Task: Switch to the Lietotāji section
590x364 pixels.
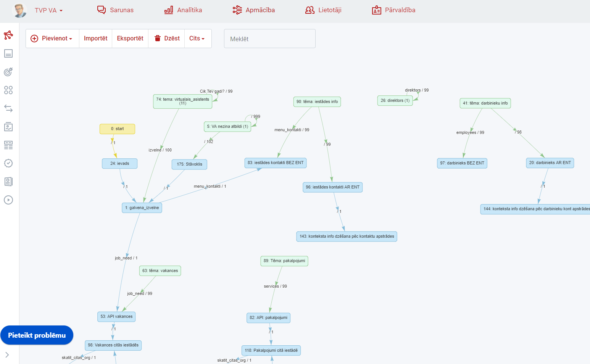Action: click(x=323, y=10)
